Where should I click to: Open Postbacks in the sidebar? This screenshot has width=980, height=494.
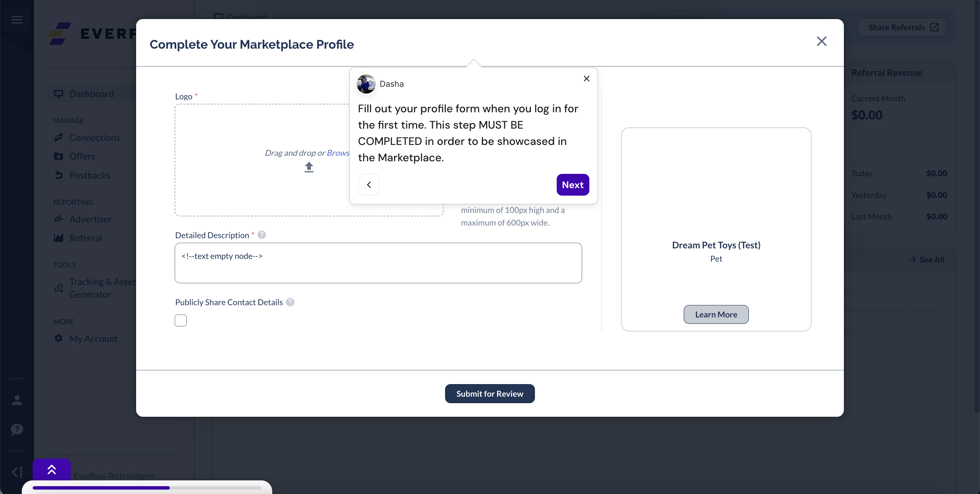pos(89,175)
